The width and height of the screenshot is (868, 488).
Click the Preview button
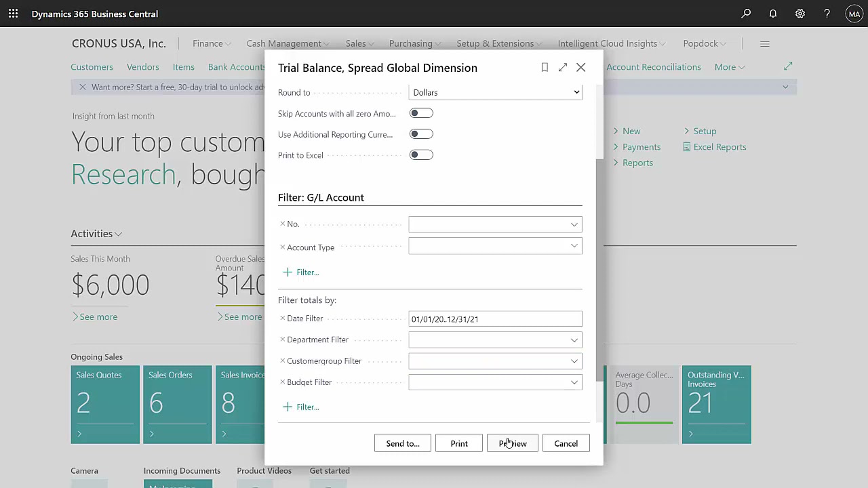point(513,443)
